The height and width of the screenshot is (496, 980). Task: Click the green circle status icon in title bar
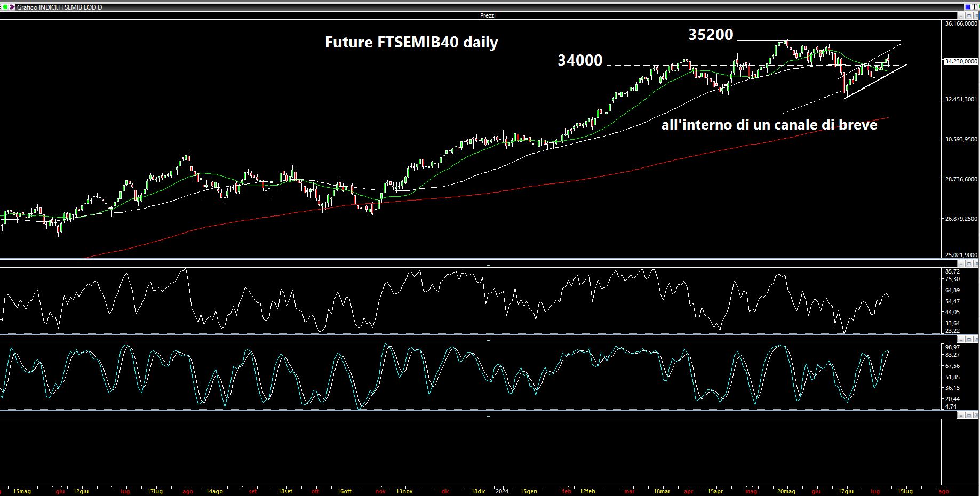[x=5, y=7]
